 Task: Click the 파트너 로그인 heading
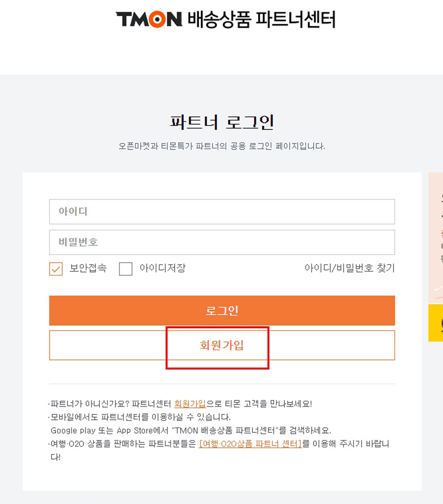point(222,122)
